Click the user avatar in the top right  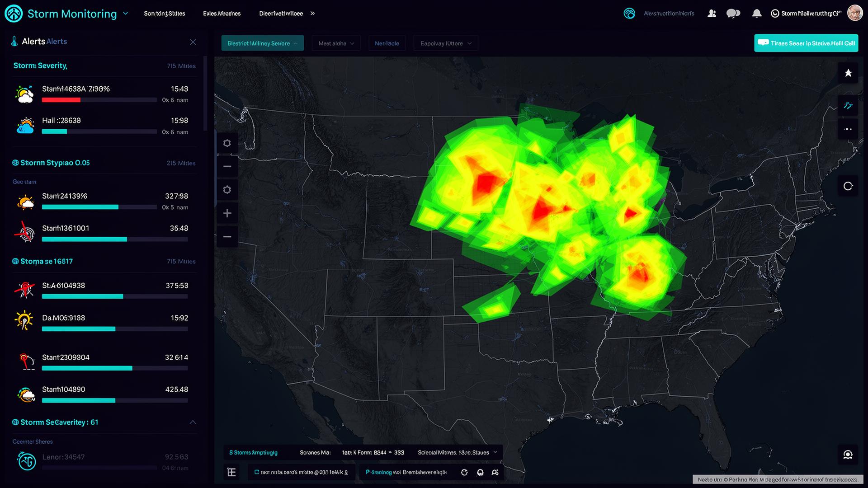[855, 13]
